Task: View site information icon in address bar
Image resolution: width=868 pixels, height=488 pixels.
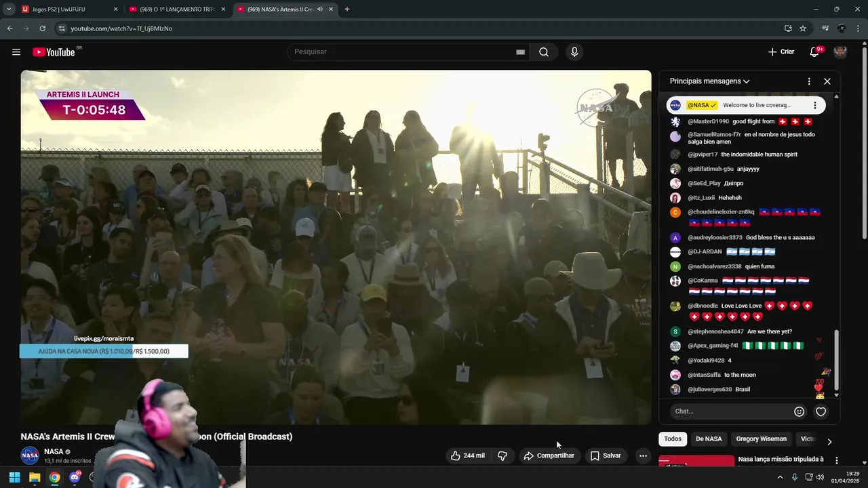Action: pyautogui.click(x=62, y=28)
